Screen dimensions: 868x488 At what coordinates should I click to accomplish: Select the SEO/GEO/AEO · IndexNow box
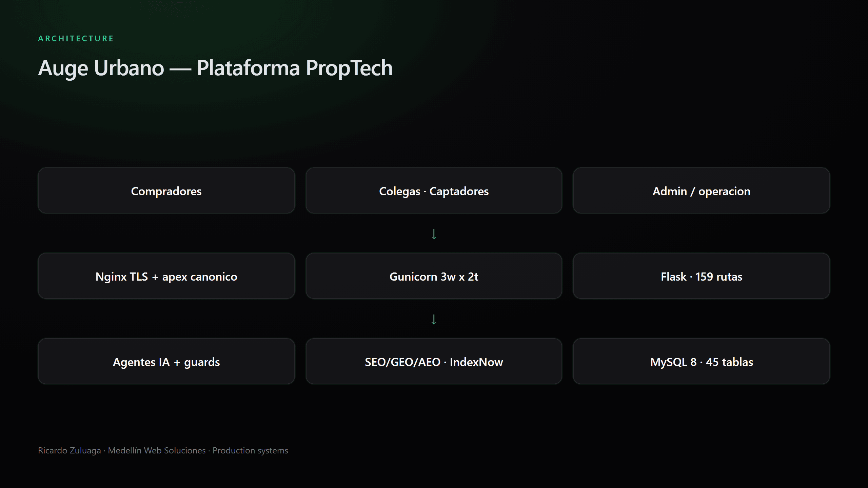(434, 362)
